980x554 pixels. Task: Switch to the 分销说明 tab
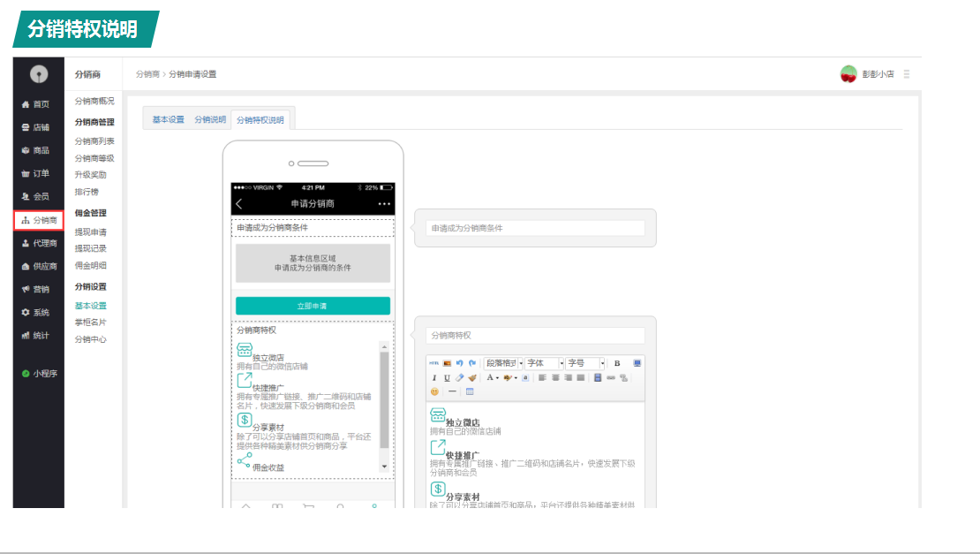[x=210, y=119]
